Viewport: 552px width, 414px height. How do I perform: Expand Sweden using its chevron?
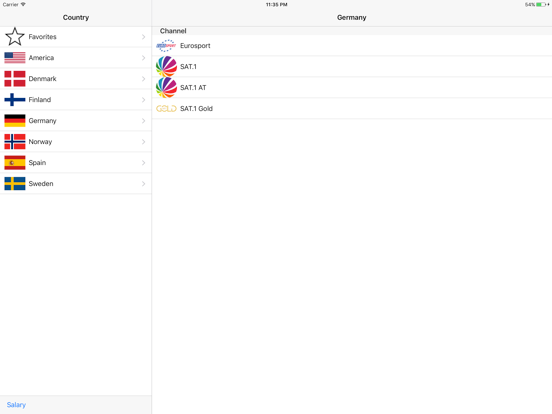click(144, 183)
